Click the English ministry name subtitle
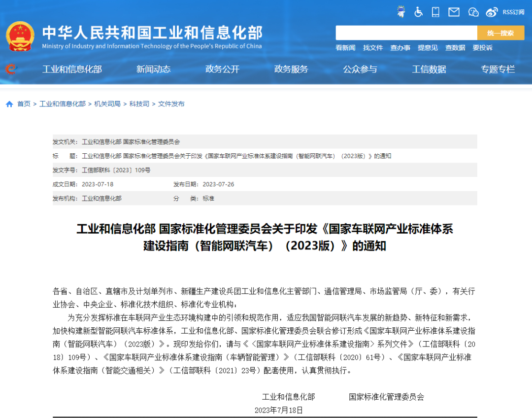 pos(152,46)
